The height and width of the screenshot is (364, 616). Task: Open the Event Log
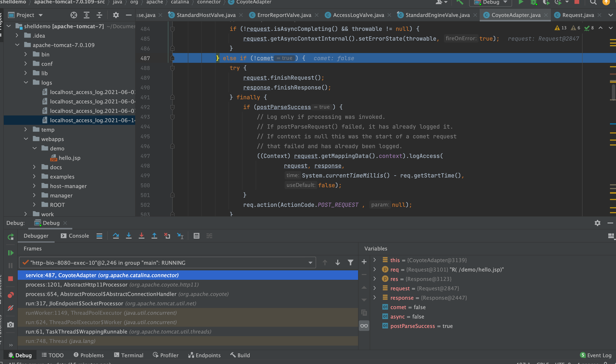[x=596, y=355]
